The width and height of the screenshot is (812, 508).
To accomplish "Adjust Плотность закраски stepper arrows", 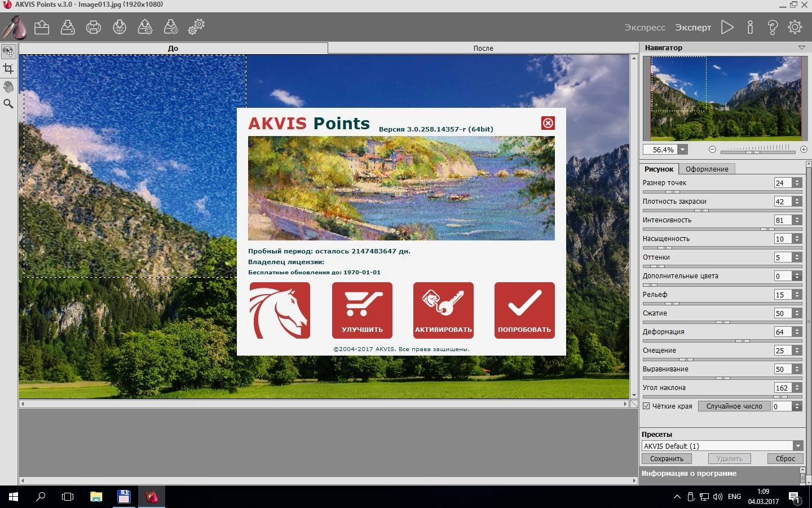I will (x=797, y=202).
